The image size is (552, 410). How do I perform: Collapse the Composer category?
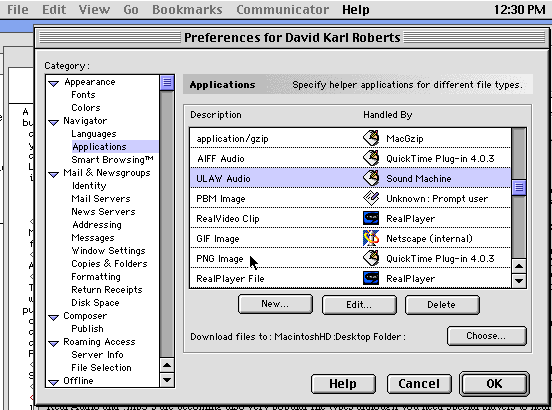click(54, 317)
